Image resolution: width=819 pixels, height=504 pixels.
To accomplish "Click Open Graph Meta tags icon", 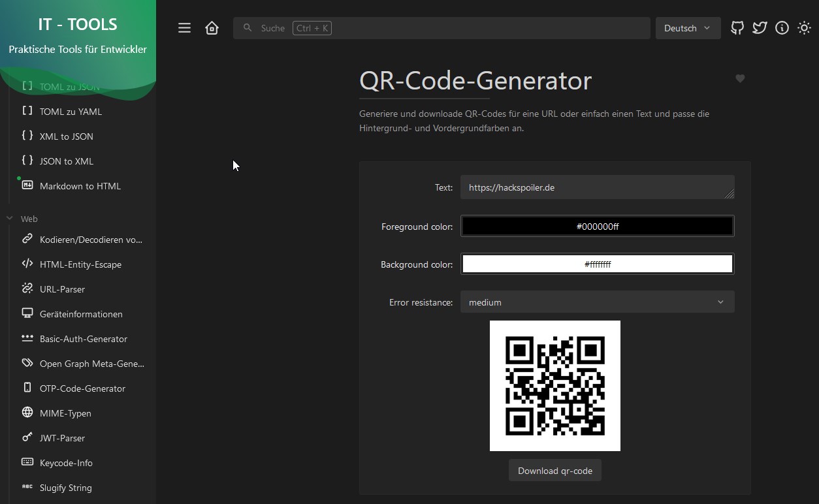I will click(27, 363).
